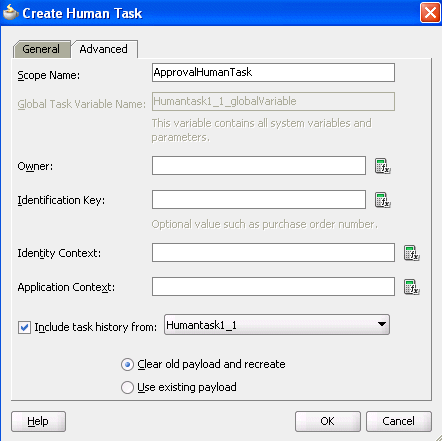Switch to the General tab
The width and height of the screenshot is (442, 441).
coord(41,49)
